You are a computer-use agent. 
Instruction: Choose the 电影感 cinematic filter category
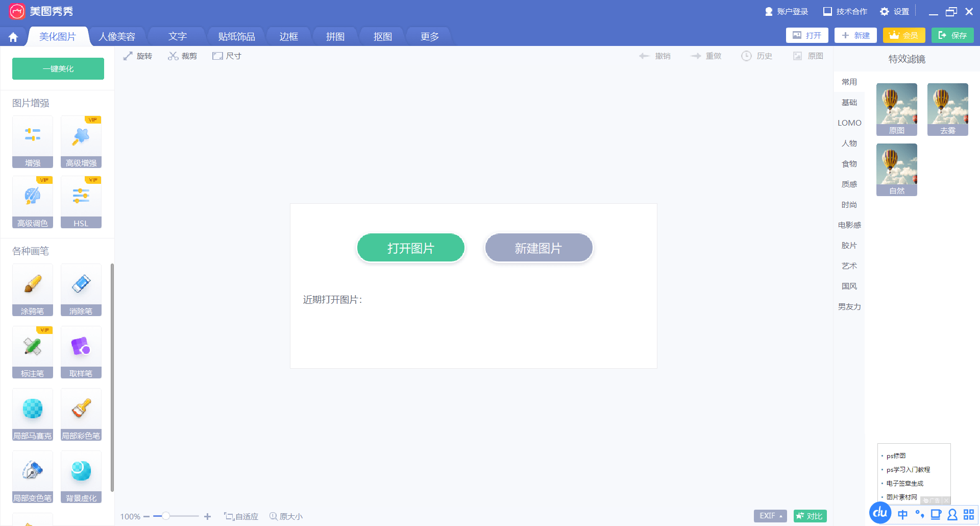tap(849, 225)
